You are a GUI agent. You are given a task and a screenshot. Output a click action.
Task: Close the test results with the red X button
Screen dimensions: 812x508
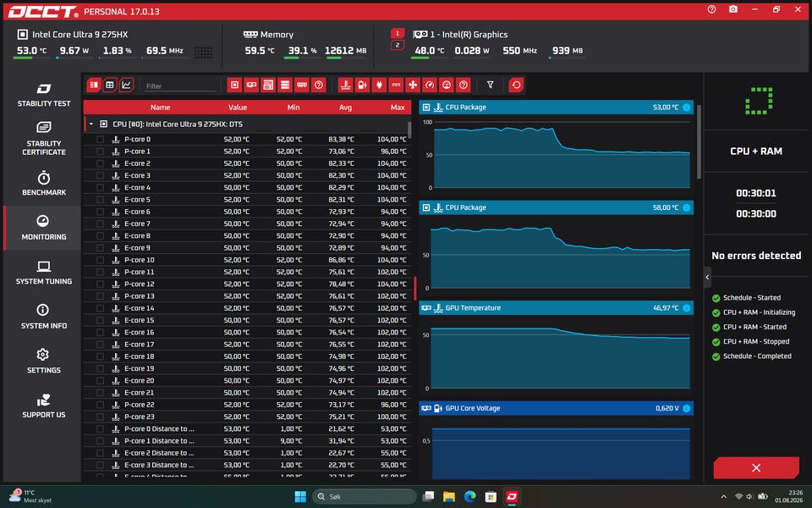[756, 468]
